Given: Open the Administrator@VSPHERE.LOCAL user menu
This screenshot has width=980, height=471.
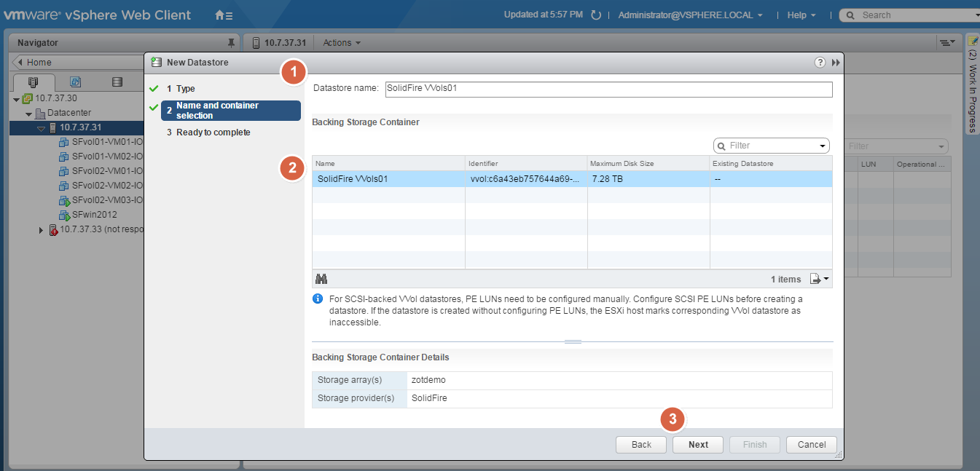Looking at the screenshot, I should point(690,15).
